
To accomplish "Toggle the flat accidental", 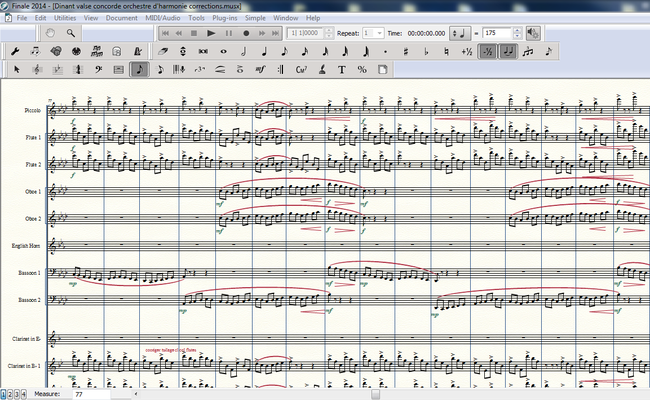I will tap(426, 51).
